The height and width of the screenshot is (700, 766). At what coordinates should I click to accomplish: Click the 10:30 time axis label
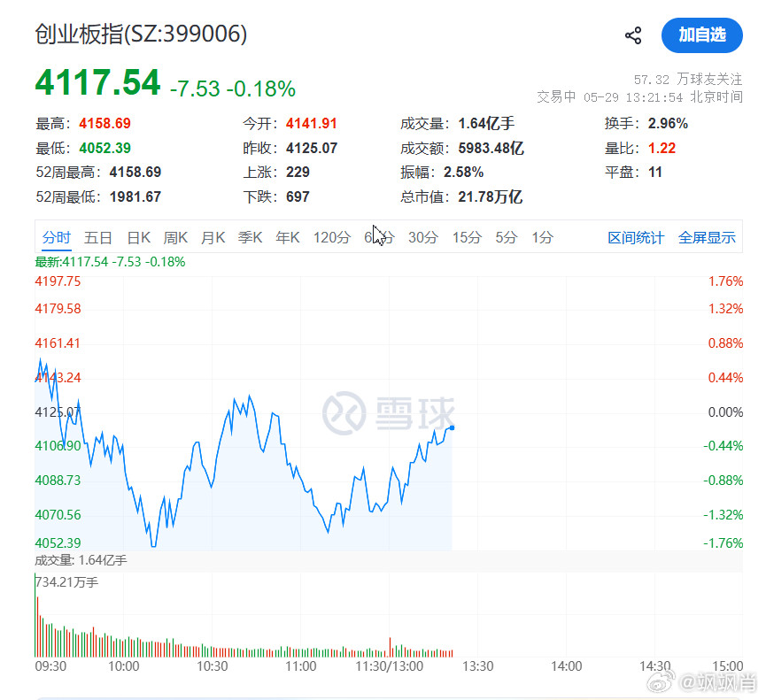click(212, 666)
